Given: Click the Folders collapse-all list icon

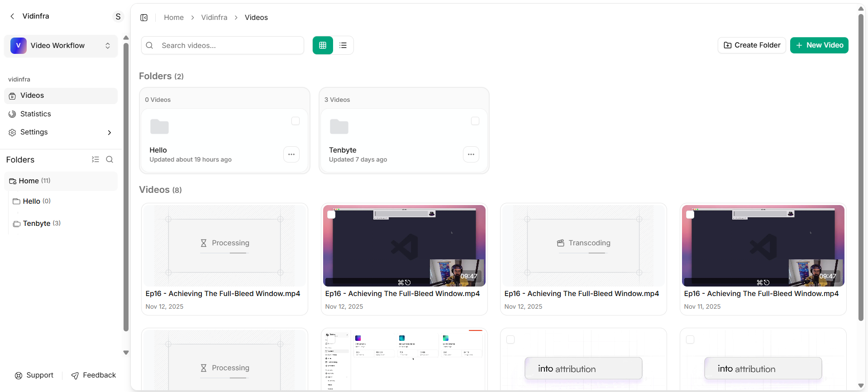Looking at the screenshot, I should point(95,159).
